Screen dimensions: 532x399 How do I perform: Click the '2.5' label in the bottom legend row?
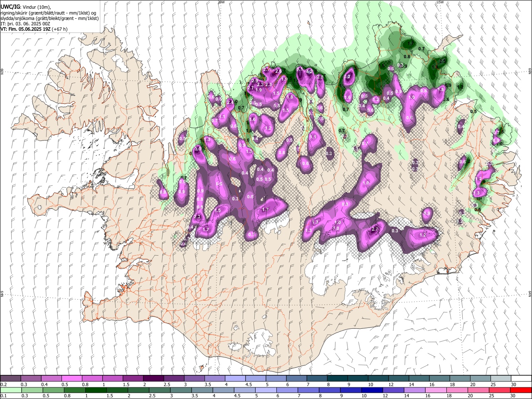click(151, 396)
